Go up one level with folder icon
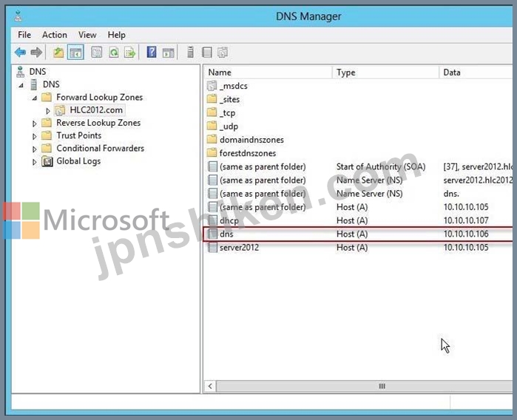 [x=58, y=52]
